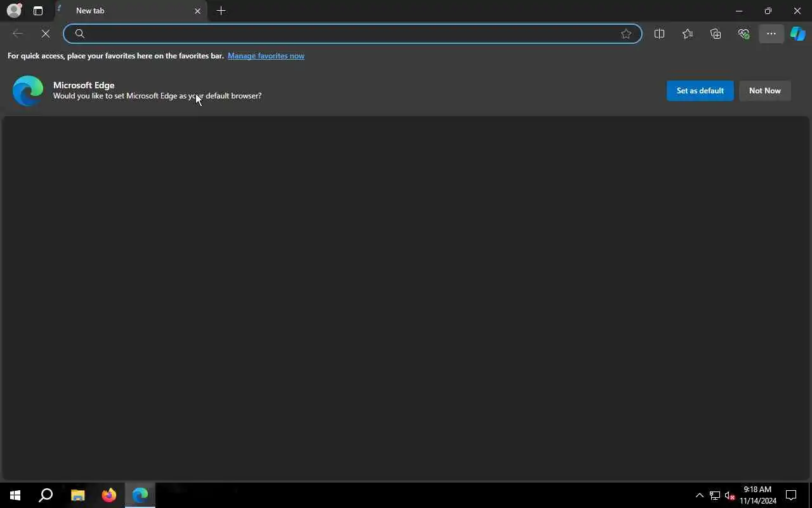Click Manage favorites now link
Viewport: 812px width, 508px height.
266,56
